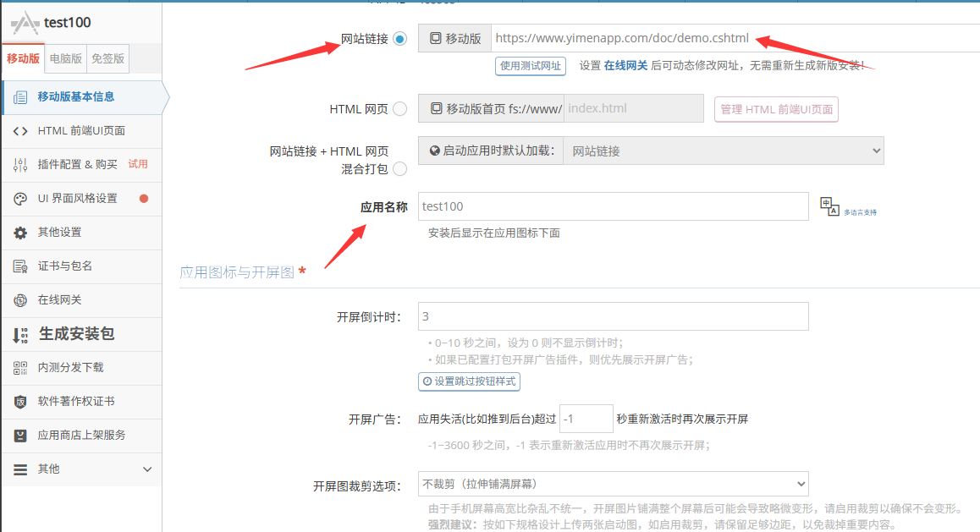Switch to the 电脑版 tab
Screen dimensions: 980x532
tap(66, 58)
